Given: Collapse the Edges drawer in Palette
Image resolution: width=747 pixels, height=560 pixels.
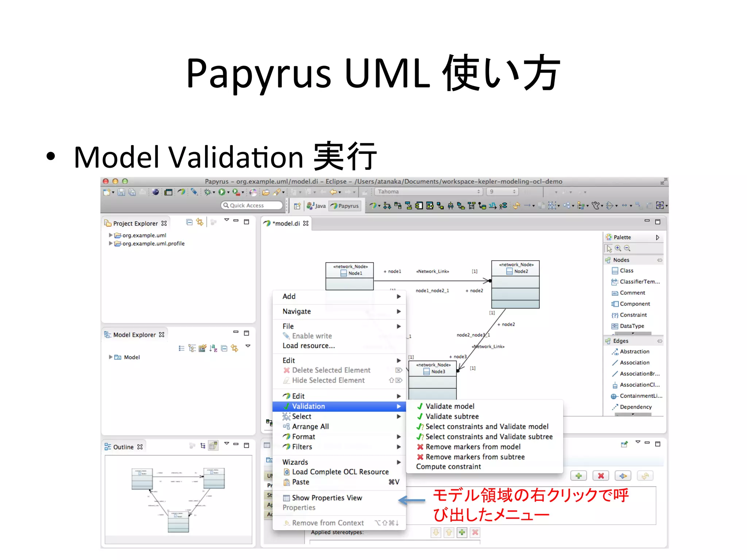Looking at the screenshot, I should click(x=660, y=341).
